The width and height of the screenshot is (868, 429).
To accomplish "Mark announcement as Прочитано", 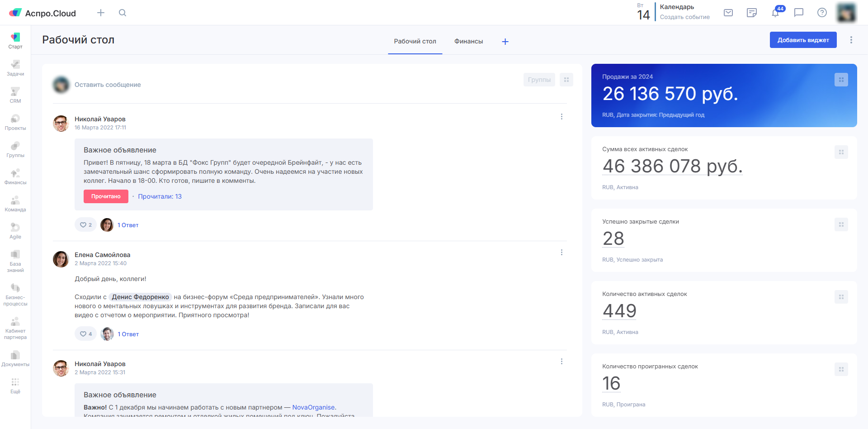I will tap(106, 196).
